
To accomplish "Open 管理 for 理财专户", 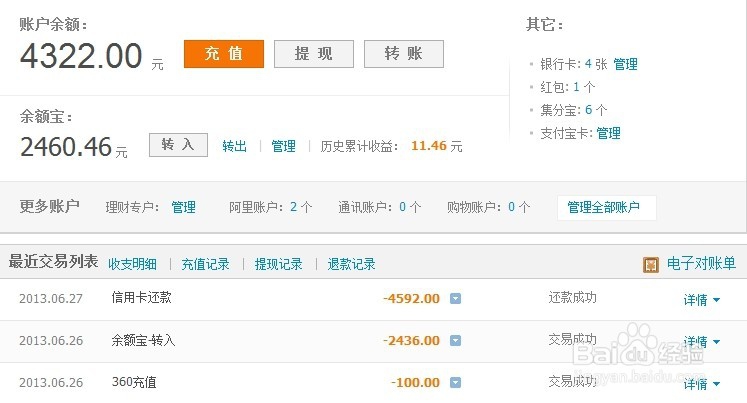I will point(183,207).
